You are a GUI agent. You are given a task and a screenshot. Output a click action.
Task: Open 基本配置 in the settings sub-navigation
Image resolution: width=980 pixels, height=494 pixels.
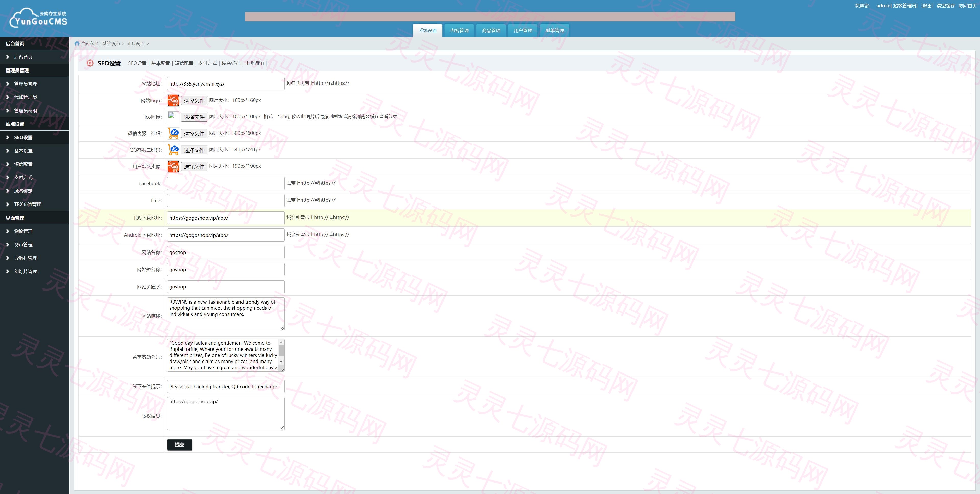(x=161, y=63)
